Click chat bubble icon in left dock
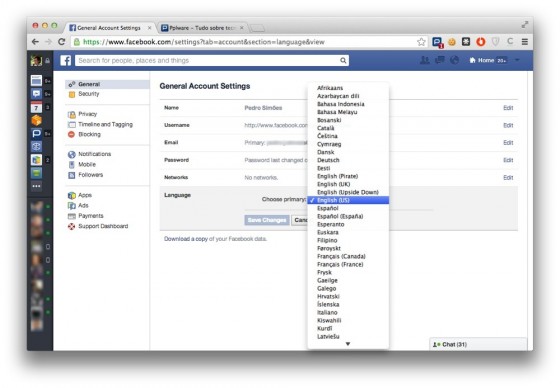 [36, 94]
